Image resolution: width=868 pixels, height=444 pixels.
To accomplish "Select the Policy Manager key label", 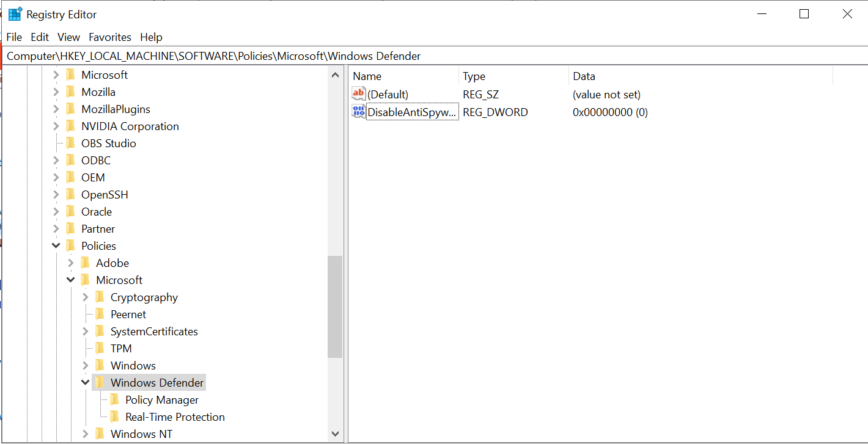I will tap(162, 400).
